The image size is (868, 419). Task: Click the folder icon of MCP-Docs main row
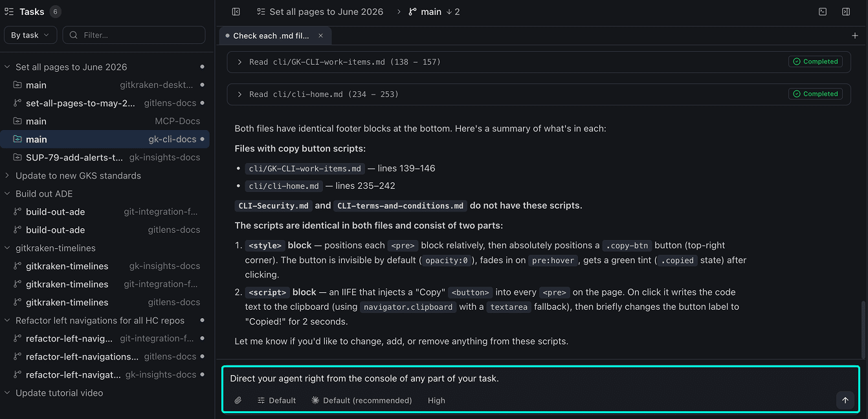click(x=17, y=121)
